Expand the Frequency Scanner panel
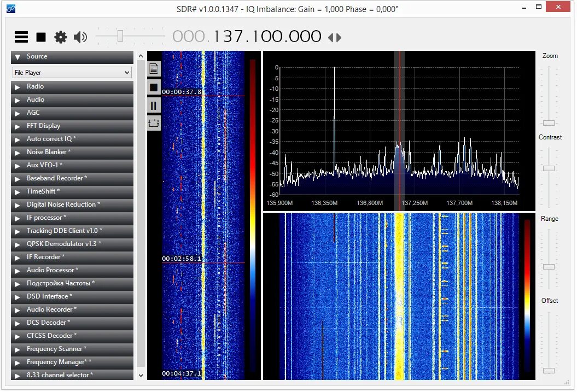This screenshot has width=577, height=392. click(72, 349)
